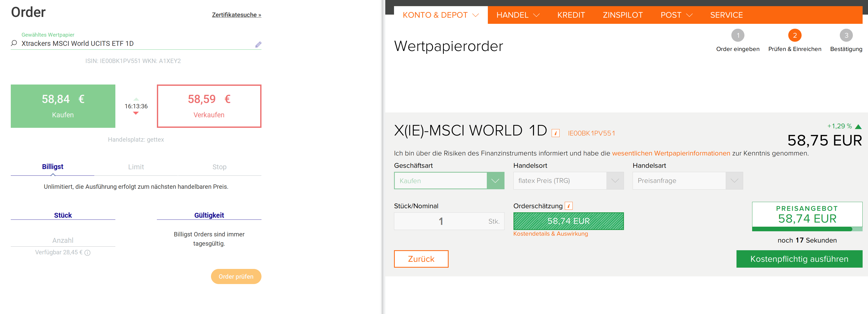The width and height of the screenshot is (868, 314).
Task: Click the Anzahl quantity input field
Action: 63,240
